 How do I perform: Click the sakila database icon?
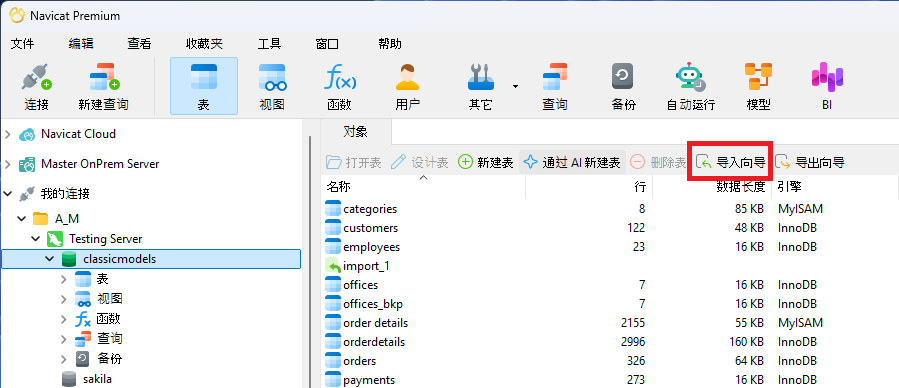point(69,379)
